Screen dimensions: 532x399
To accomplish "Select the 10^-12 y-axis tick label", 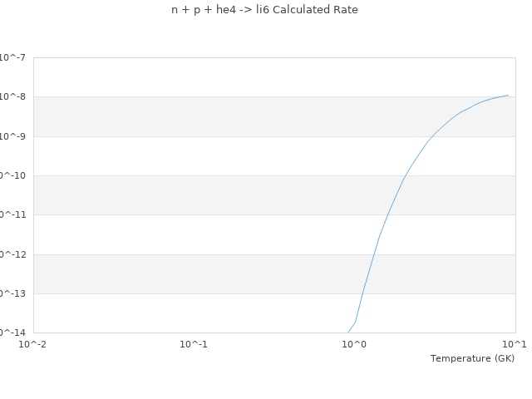I will (x=12, y=254).
